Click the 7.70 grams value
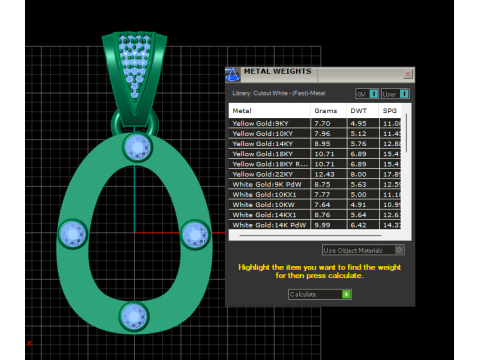 tap(322, 123)
